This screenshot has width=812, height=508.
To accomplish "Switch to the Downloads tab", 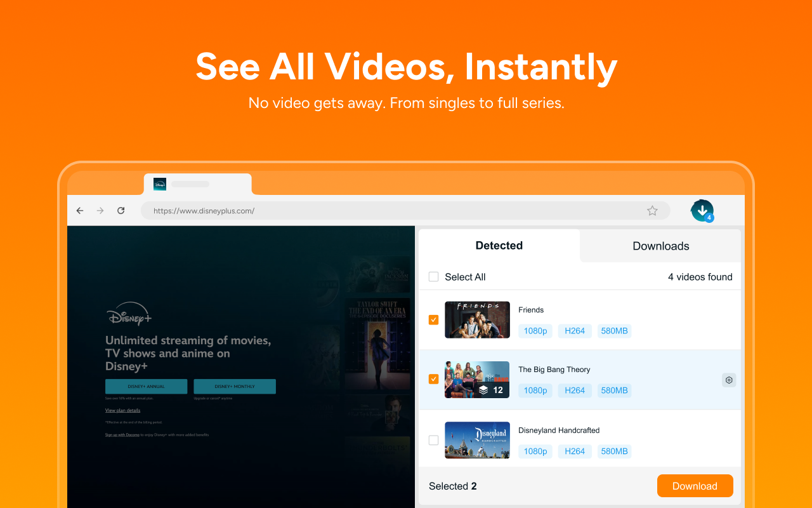I will (x=661, y=246).
